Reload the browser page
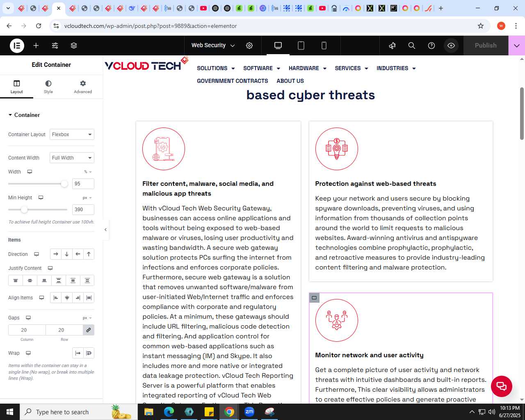This screenshot has width=525, height=420. point(39,26)
